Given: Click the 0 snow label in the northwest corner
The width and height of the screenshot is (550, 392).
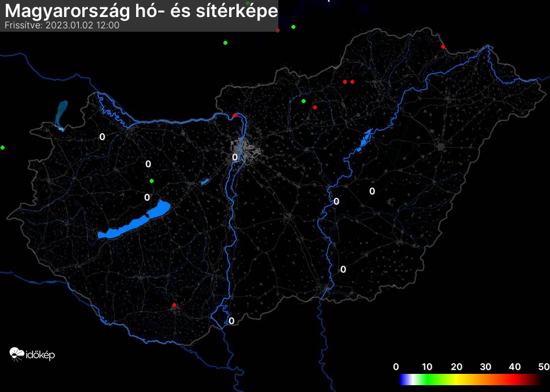Looking at the screenshot, I should click(x=102, y=137).
